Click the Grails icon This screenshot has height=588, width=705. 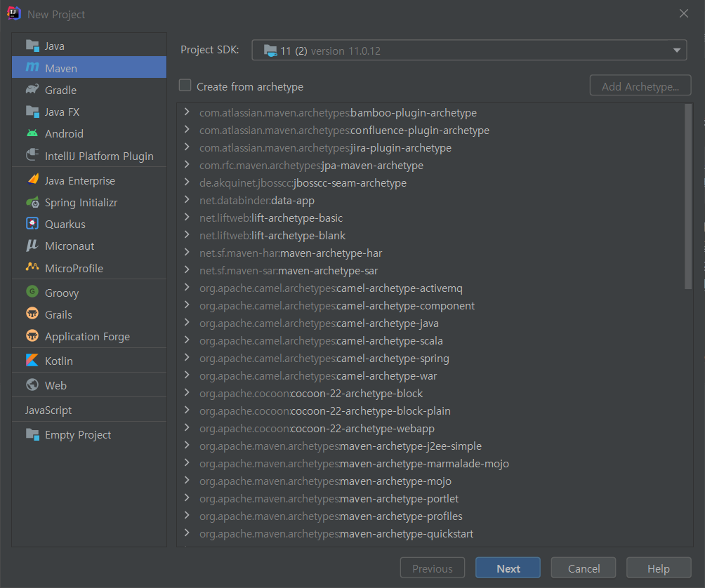click(32, 314)
